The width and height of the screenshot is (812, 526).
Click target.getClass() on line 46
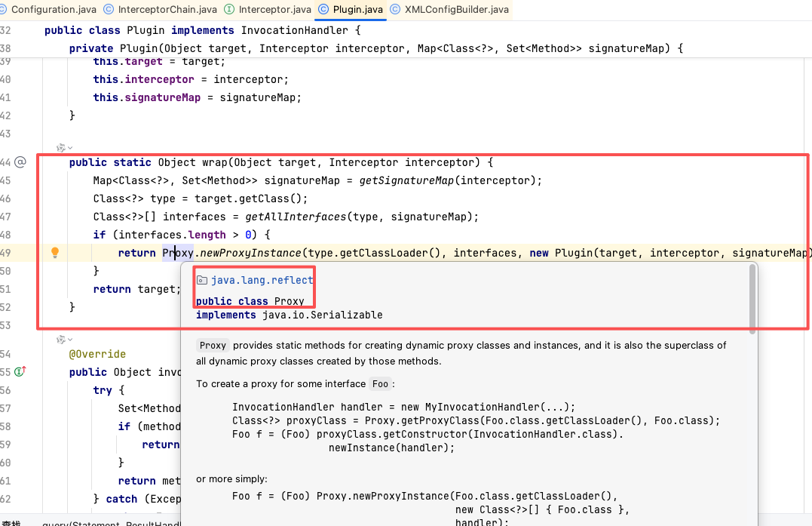pyautogui.click(x=249, y=198)
